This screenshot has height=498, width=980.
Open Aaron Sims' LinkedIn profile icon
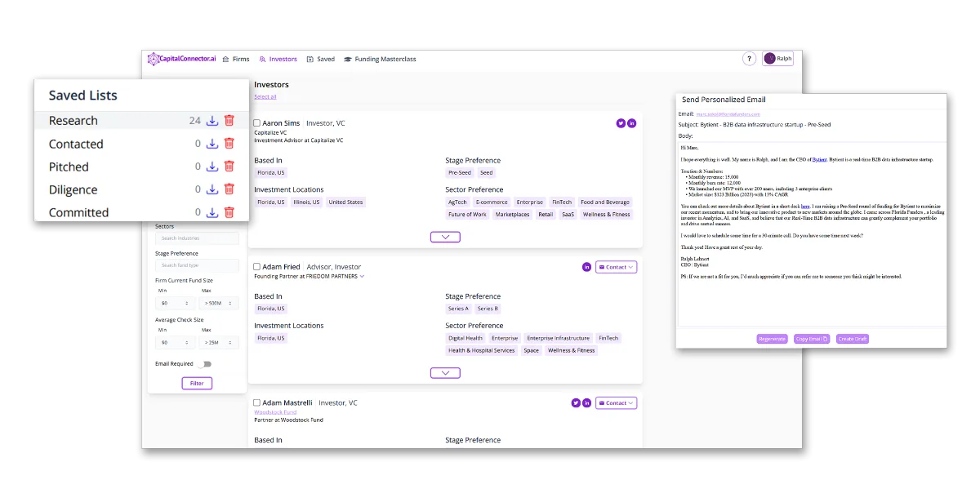pos(632,123)
